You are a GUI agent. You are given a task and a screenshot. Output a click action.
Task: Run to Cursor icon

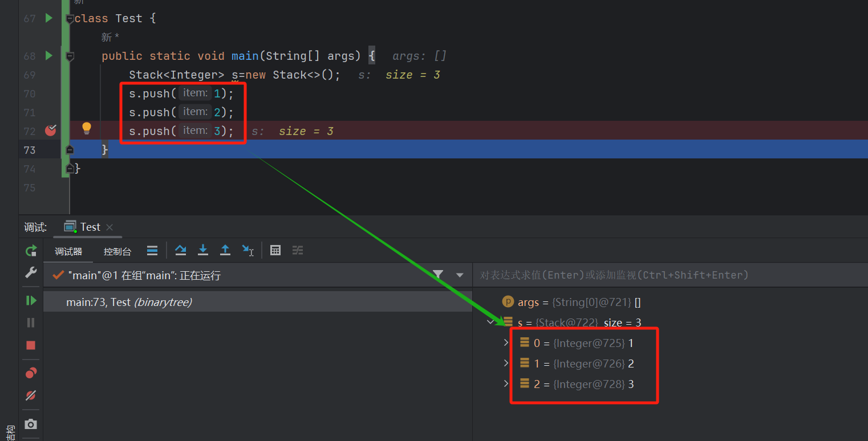coord(248,250)
